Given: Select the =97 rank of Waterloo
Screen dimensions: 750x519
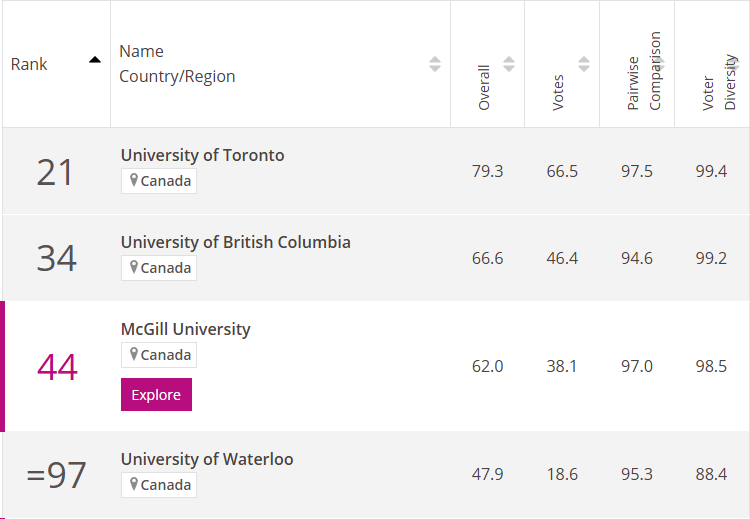Looking at the screenshot, I should click(56, 475).
